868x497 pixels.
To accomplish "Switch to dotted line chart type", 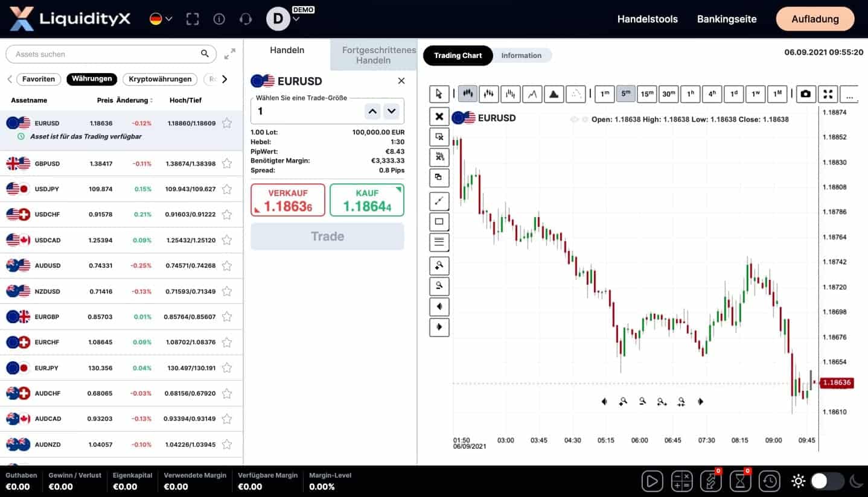I will click(x=575, y=93).
